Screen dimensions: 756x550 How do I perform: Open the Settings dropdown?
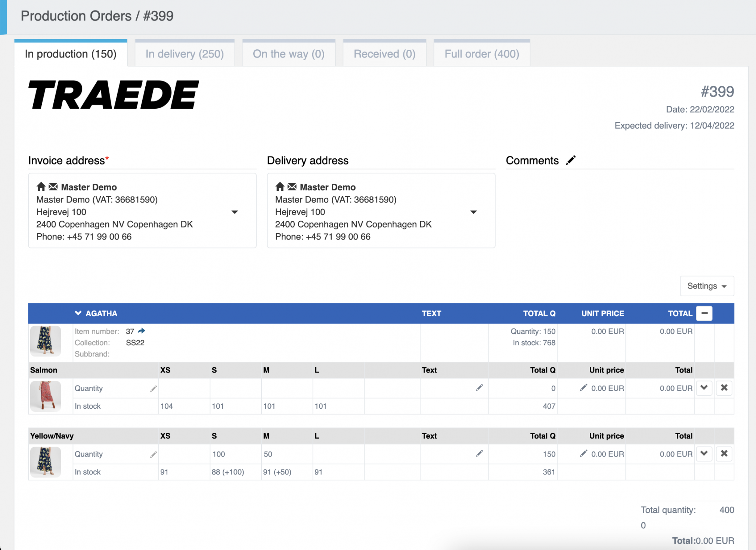click(706, 285)
